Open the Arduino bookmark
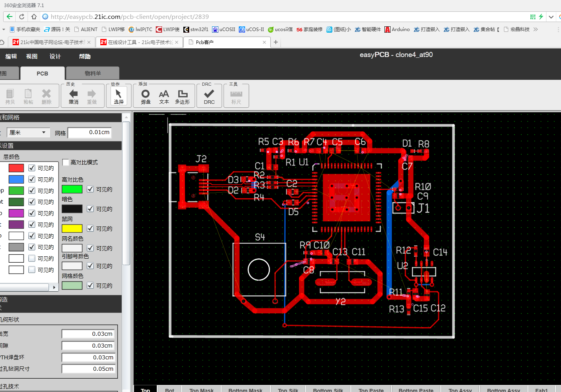 pos(397,29)
